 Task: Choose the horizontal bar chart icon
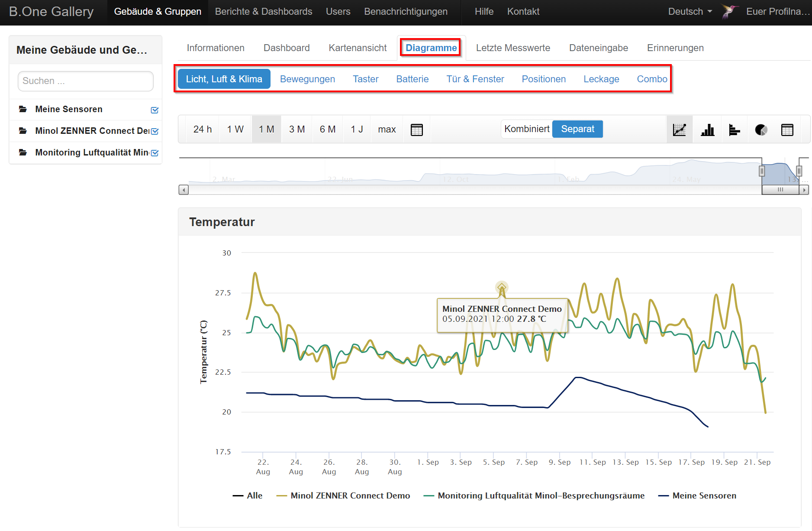[734, 130]
